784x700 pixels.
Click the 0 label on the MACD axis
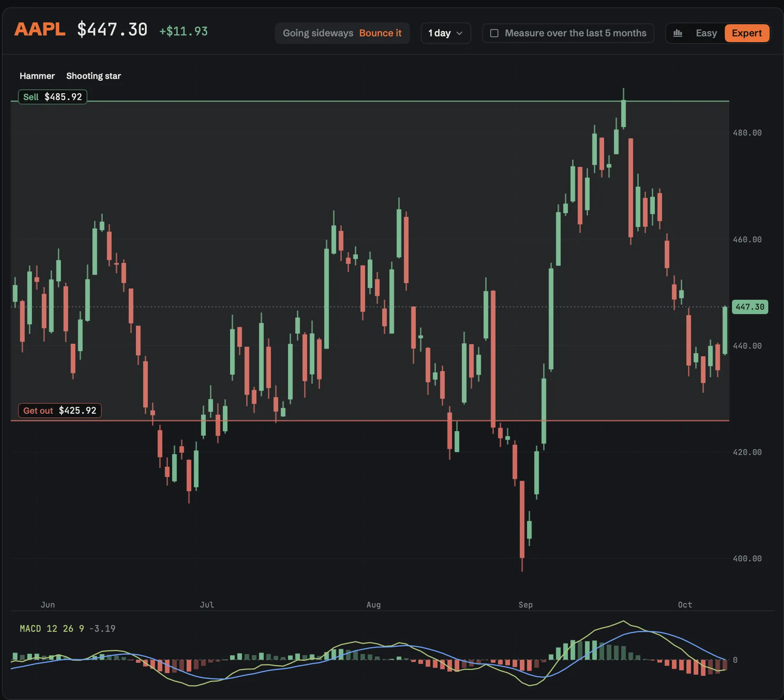[735, 660]
